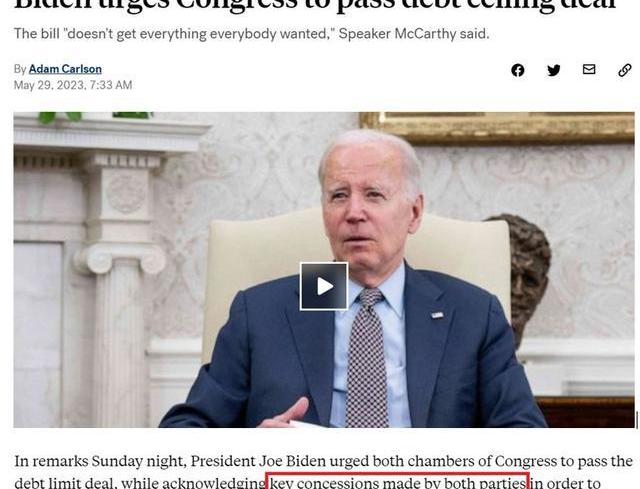640x489 pixels.
Task: Open author Adam Carlson's profile link
Action: pos(65,69)
